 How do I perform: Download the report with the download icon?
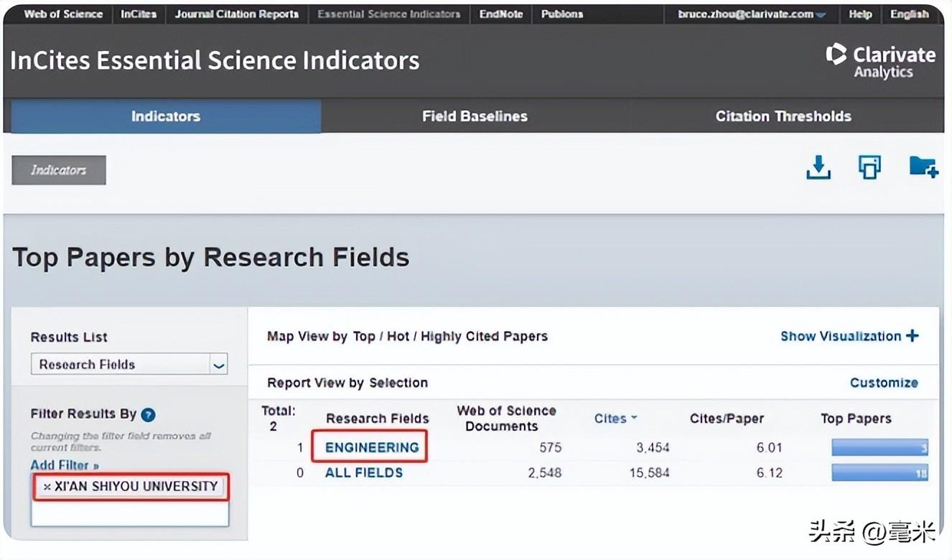tap(818, 167)
